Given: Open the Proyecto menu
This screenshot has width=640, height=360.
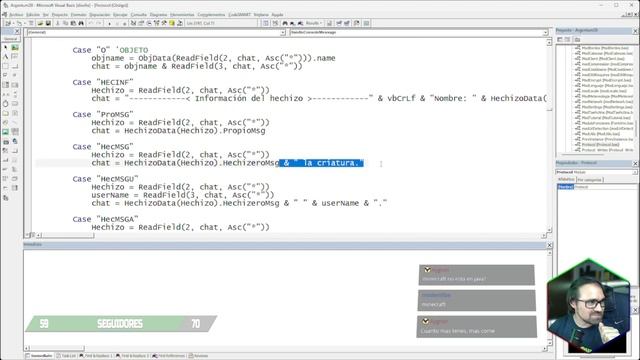Looking at the screenshot, I should pyautogui.click(x=60, y=15).
